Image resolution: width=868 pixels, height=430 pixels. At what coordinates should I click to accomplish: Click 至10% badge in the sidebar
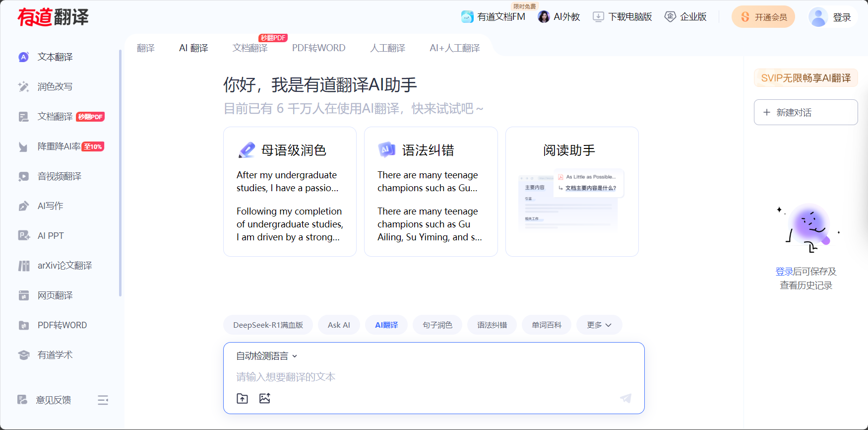coord(93,146)
